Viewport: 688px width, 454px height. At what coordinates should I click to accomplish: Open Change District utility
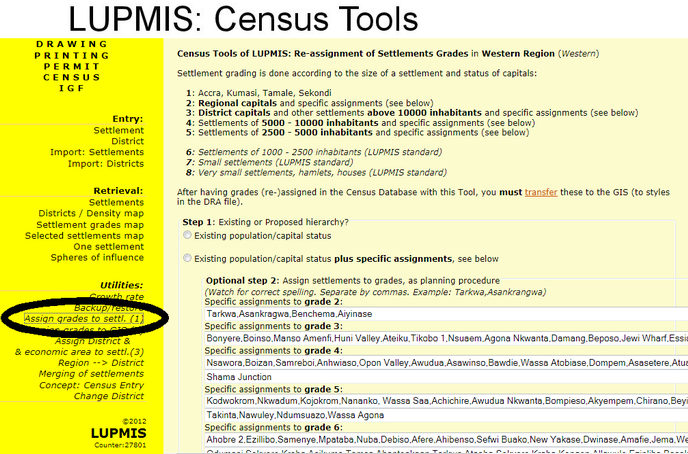pyautogui.click(x=109, y=396)
